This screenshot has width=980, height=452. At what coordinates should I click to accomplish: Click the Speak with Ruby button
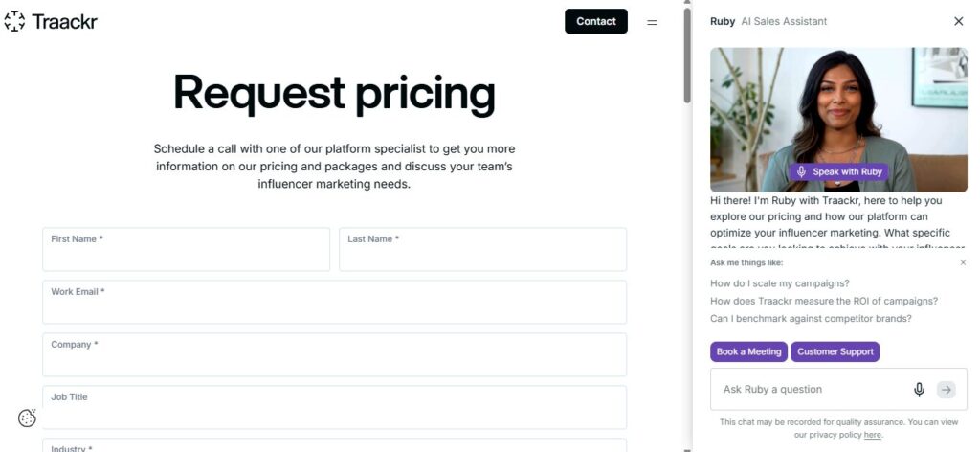(x=838, y=171)
